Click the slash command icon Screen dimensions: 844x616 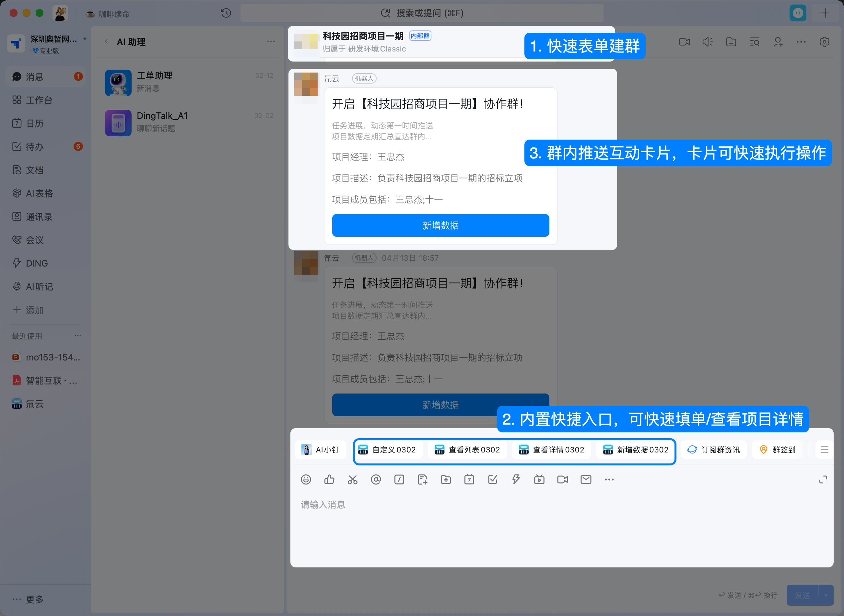pos(399,480)
